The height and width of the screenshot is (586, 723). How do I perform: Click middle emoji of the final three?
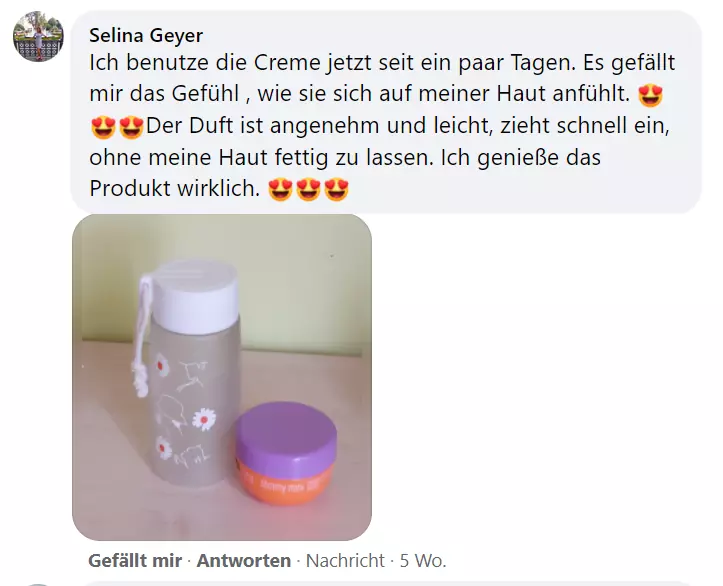[308, 189]
